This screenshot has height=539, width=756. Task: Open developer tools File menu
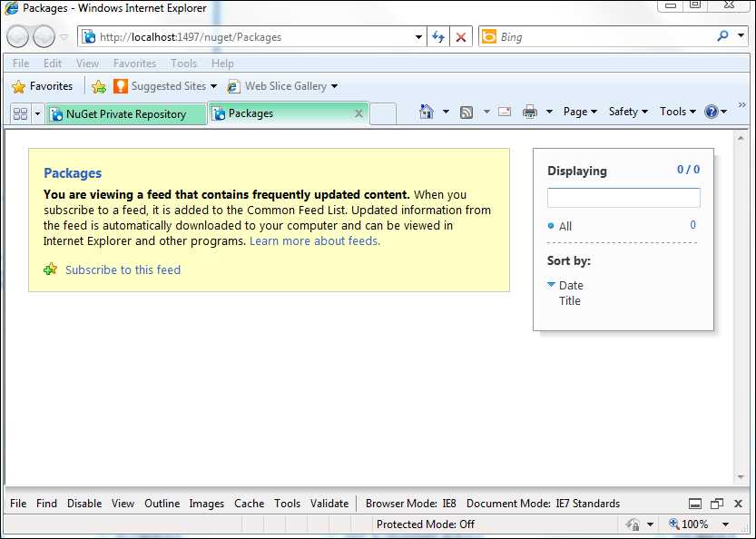coord(18,504)
